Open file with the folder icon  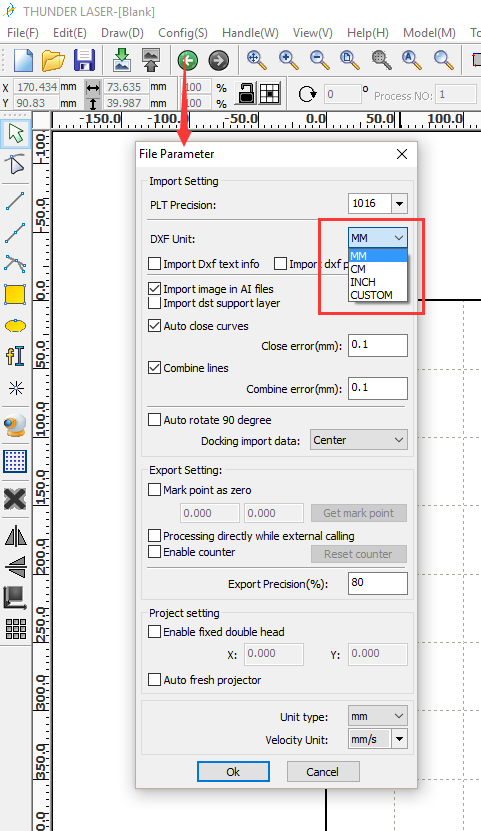[53, 60]
